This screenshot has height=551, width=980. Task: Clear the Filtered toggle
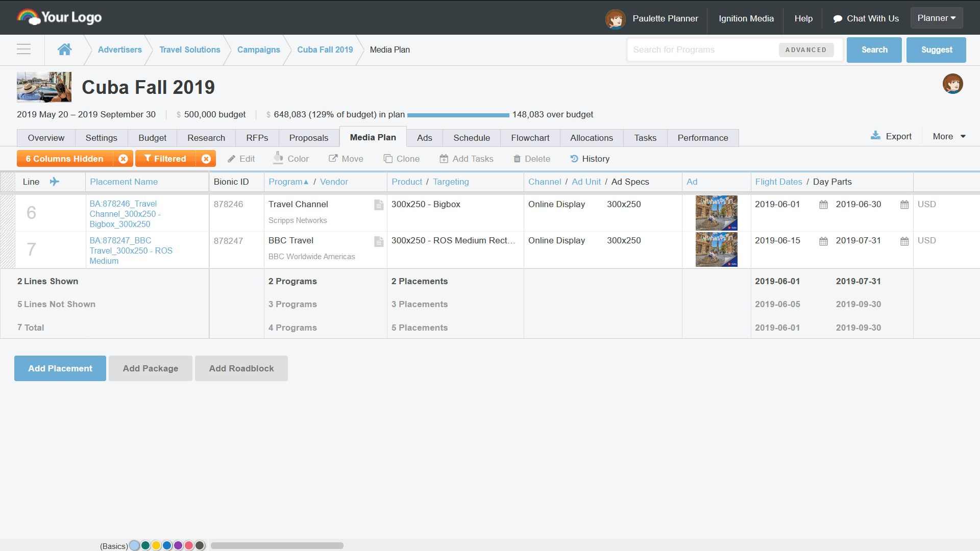(x=206, y=159)
